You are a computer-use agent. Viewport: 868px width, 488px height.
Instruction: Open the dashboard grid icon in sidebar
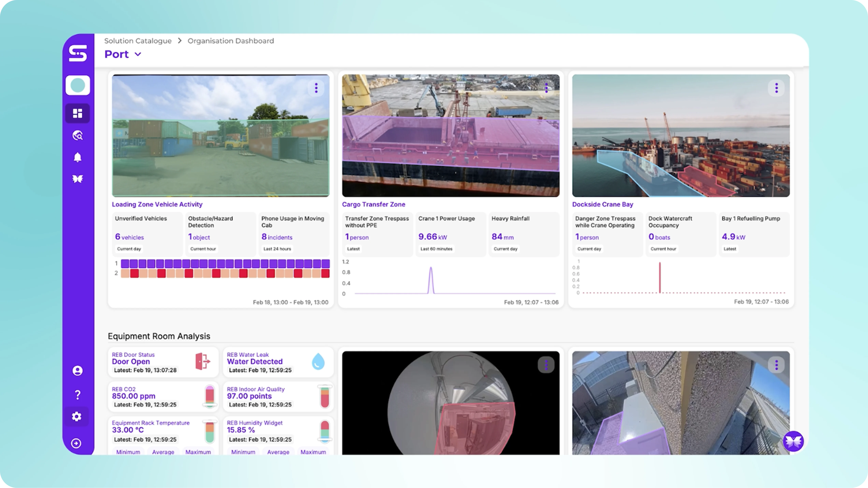tap(77, 113)
